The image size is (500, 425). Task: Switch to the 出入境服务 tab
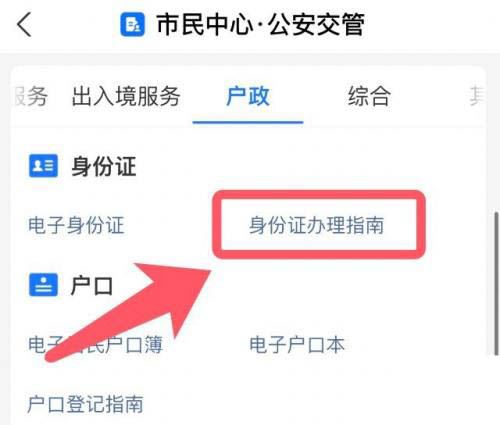click(x=126, y=96)
